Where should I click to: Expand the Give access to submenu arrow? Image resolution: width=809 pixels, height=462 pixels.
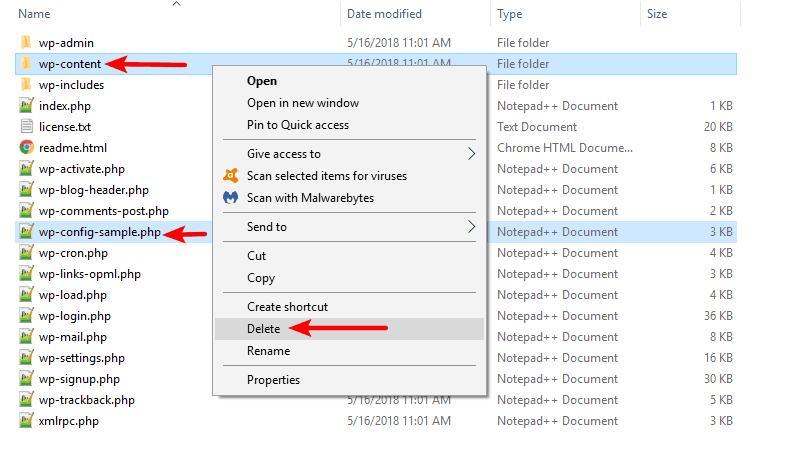point(471,153)
